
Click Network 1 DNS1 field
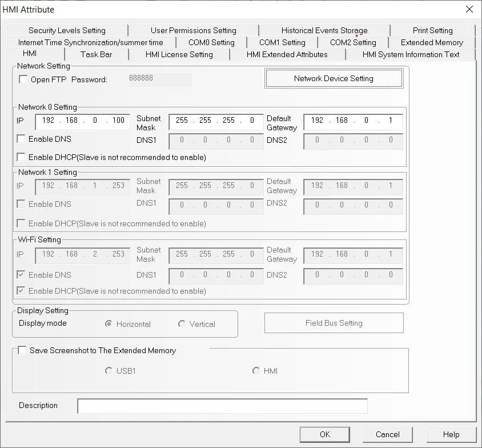(x=216, y=206)
